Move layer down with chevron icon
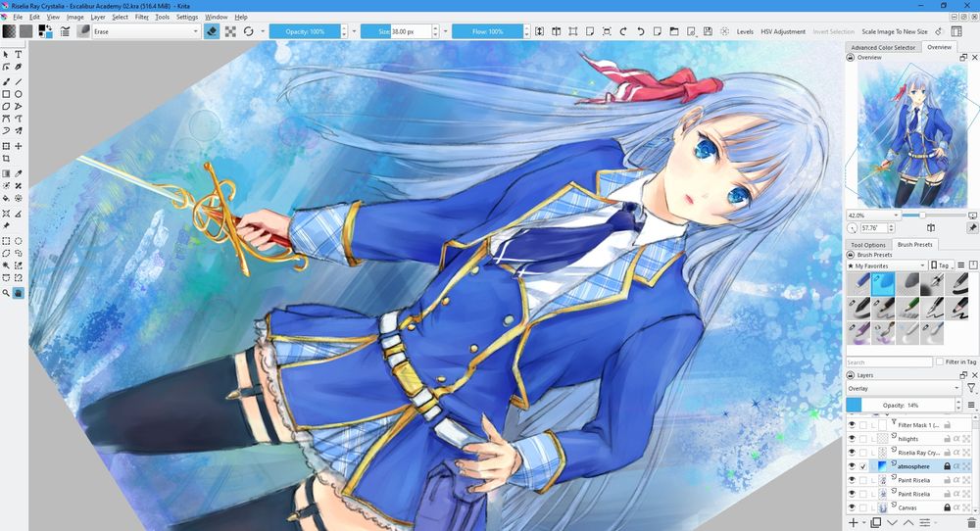980x531 pixels. coord(892,522)
